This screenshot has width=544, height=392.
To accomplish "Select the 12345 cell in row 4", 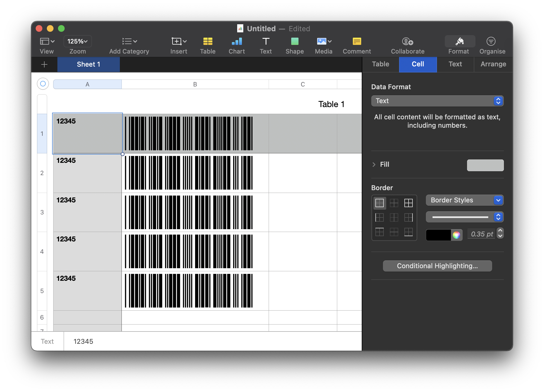I will (88, 251).
